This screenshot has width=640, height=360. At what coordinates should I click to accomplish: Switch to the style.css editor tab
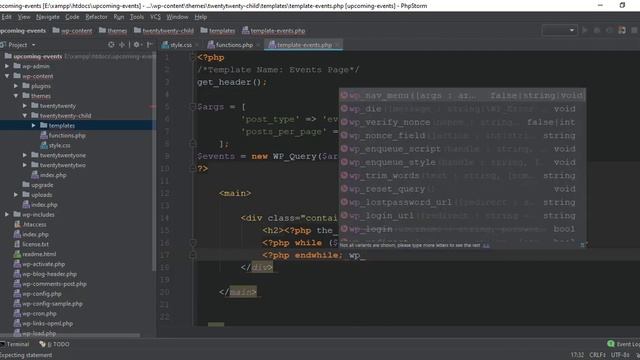(177, 45)
